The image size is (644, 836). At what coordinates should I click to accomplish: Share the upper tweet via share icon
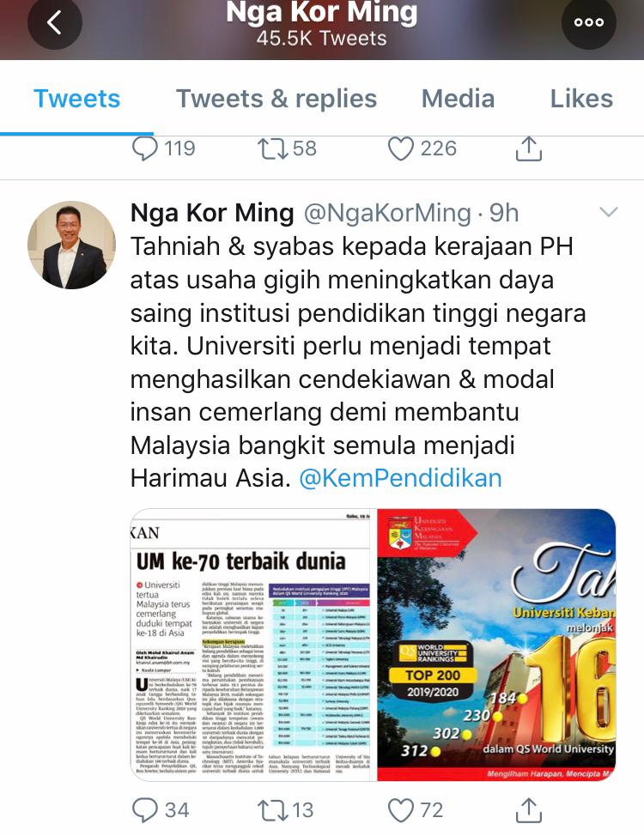(x=529, y=148)
